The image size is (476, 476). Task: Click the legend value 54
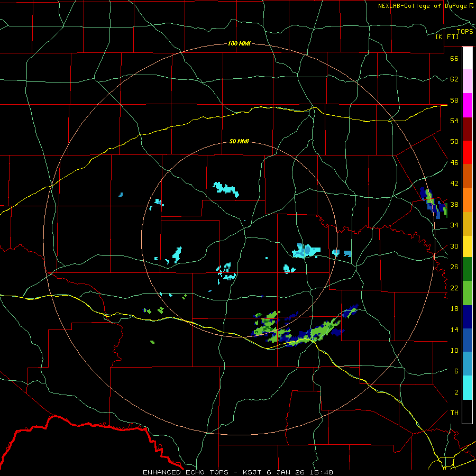click(454, 121)
